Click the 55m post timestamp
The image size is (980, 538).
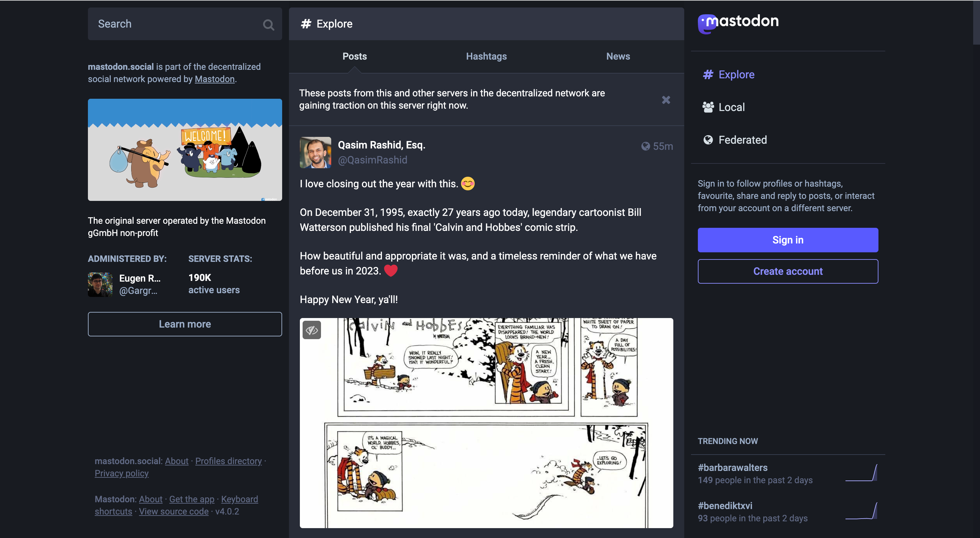[663, 146]
